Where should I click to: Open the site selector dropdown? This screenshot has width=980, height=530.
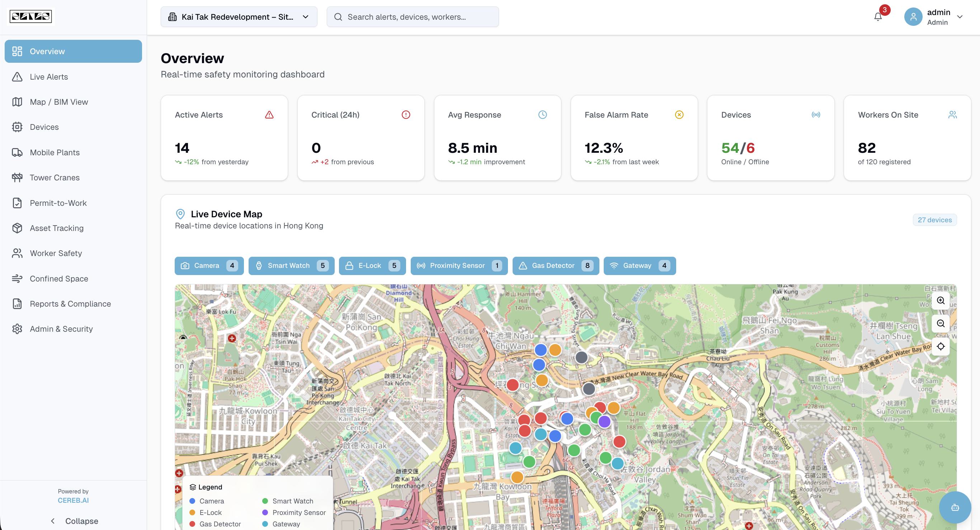239,17
